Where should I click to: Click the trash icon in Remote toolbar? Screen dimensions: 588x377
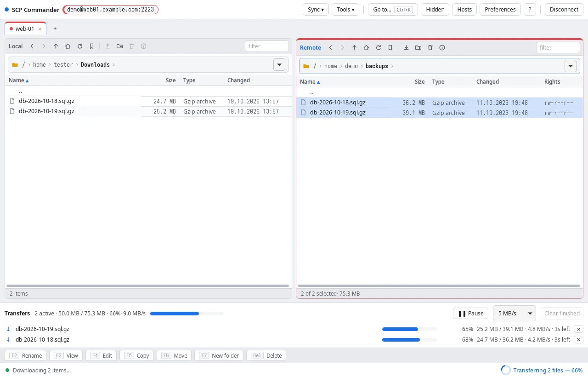(x=430, y=47)
